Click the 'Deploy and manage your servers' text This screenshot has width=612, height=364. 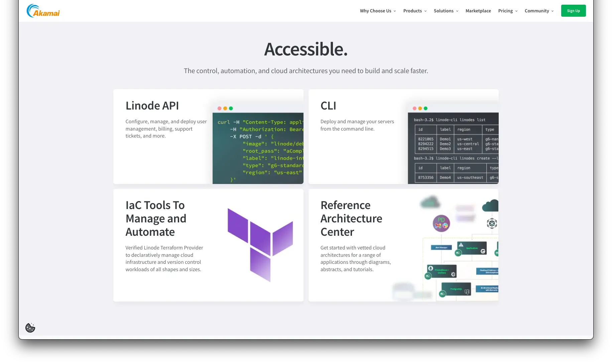pos(357,125)
